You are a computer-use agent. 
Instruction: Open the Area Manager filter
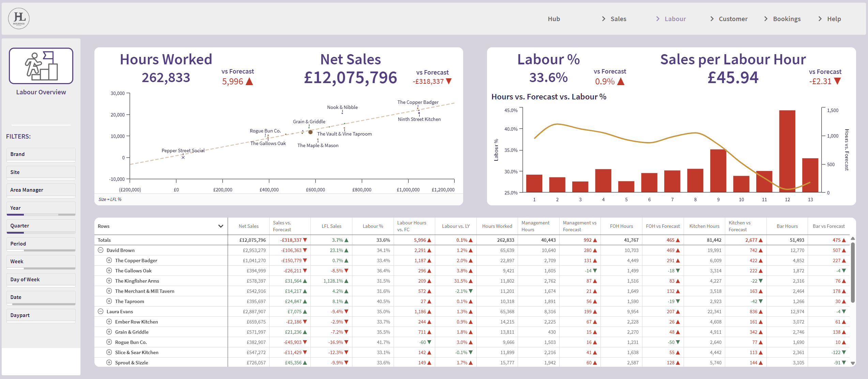click(41, 190)
